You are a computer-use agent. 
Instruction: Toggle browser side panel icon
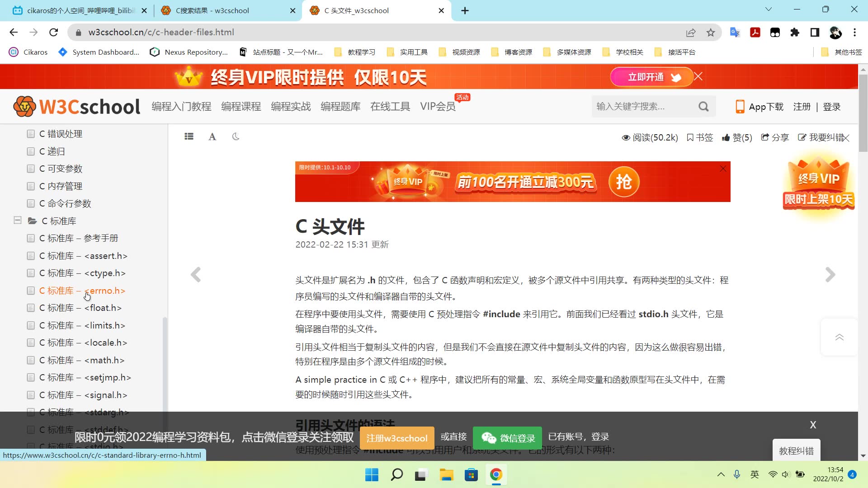815,32
